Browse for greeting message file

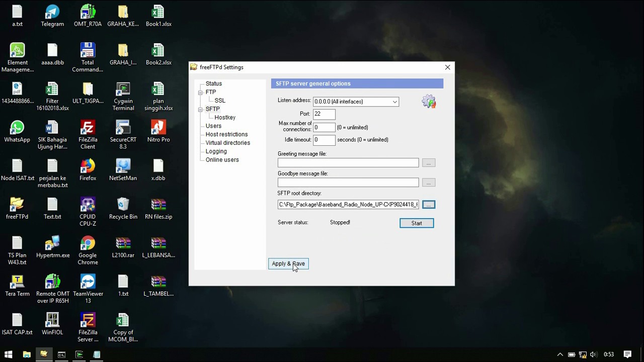click(429, 163)
